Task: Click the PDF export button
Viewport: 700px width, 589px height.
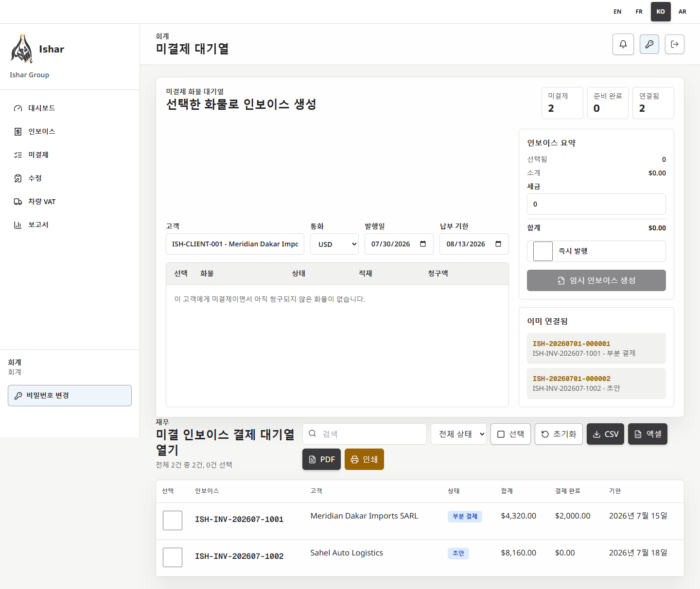Action: click(321, 459)
